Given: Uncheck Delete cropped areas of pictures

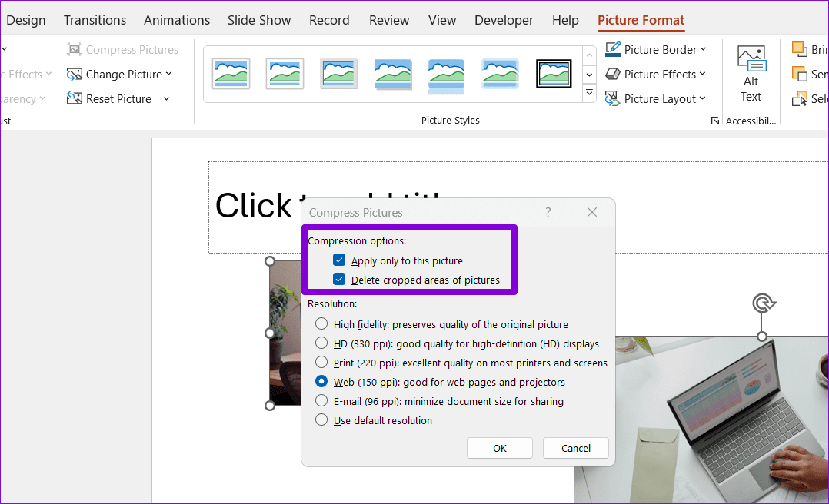Looking at the screenshot, I should tap(339, 280).
